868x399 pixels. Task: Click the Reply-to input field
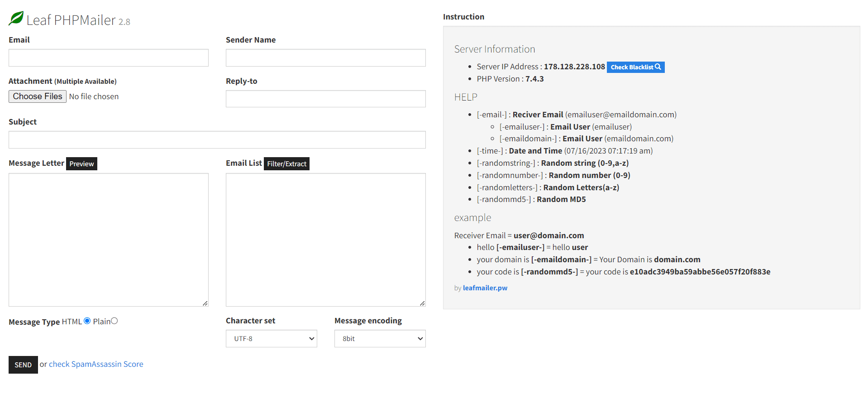click(326, 99)
